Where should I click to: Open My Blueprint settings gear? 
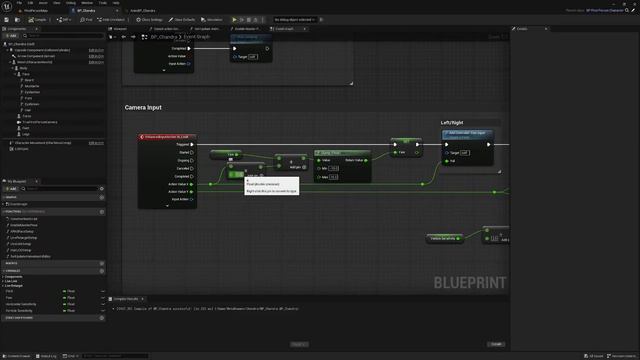pos(102,189)
